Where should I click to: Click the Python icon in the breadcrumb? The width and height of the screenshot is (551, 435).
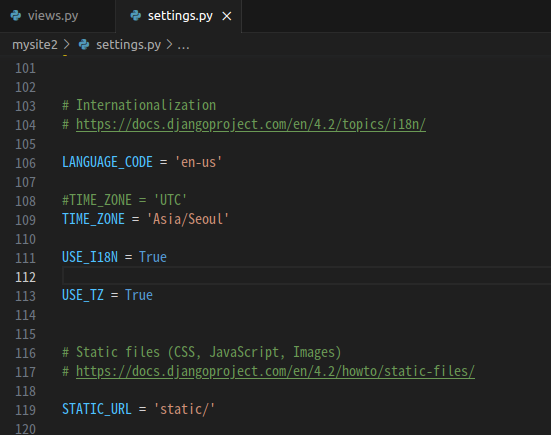pyautogui.click(x=84, y=45)
